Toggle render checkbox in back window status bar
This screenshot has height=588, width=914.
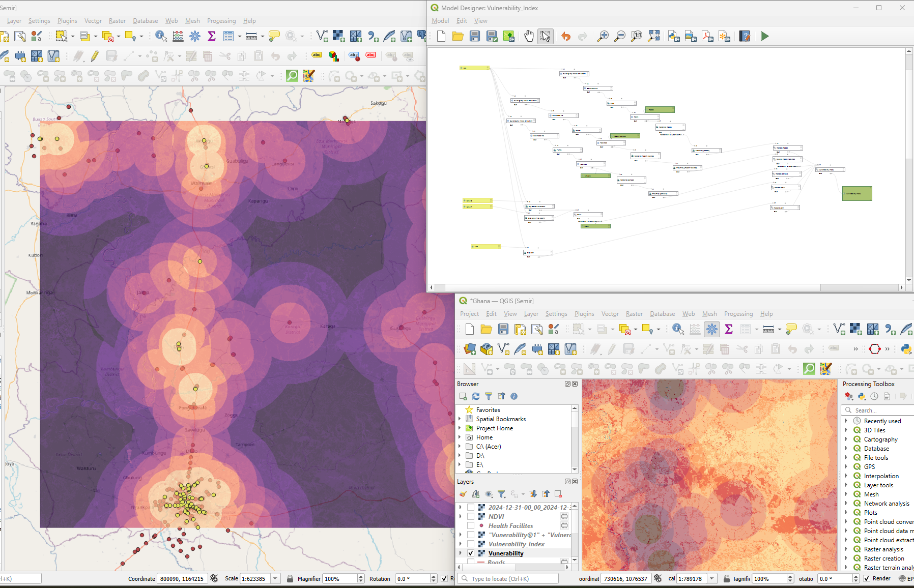coord(444,578)
